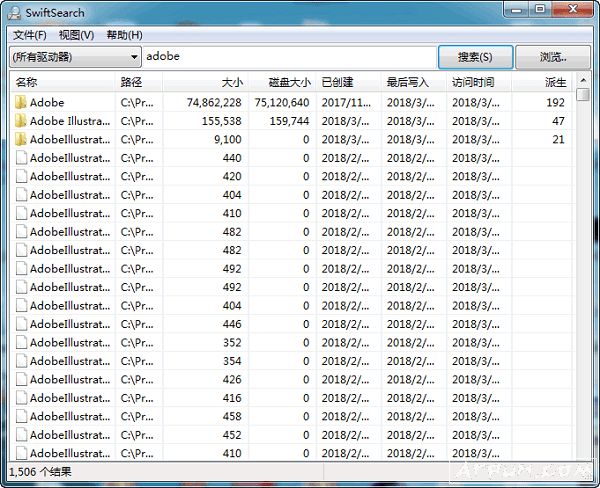This screenshot has height=488, width=600.
Task: Click file icon in row sized 420
Action: (x=21, y=176)
